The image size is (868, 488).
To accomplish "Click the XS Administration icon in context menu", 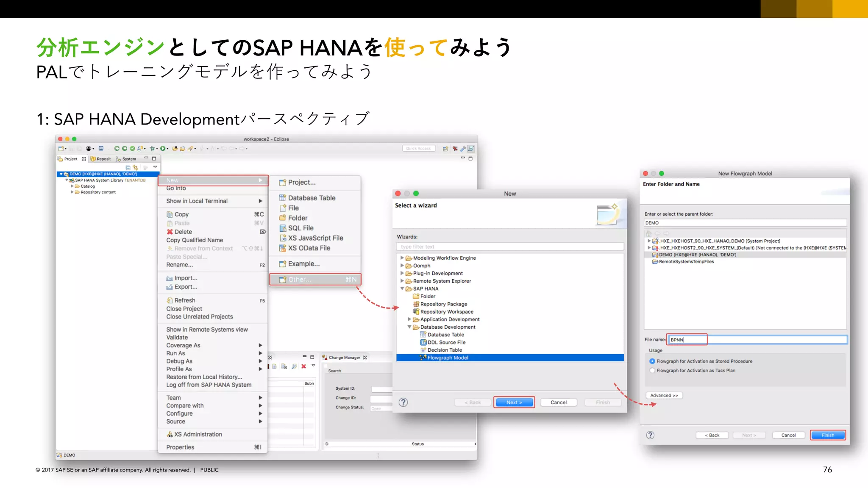I will coord(170,434).
